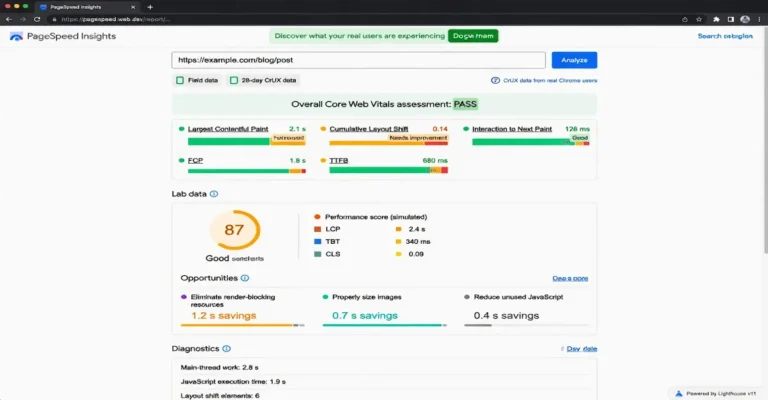The width and height of the screenshot is (768, 400).
Task: Click the browser back arrow
Action: pos(8,19)
